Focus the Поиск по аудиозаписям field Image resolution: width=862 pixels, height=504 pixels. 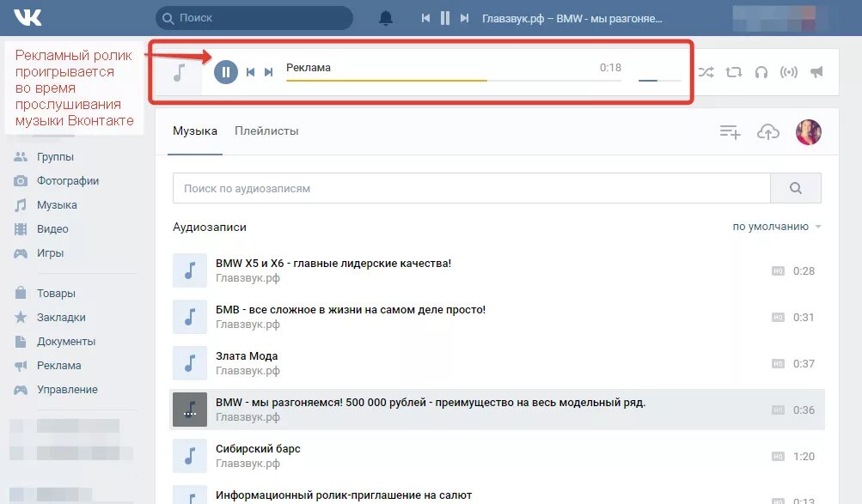(472, 188)
